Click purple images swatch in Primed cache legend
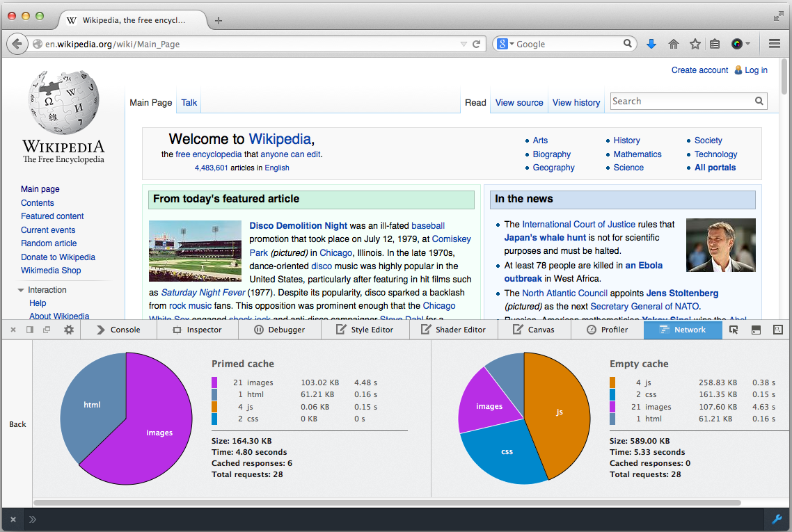792x532 pixels. pyautogui.click(x=214, y=382)
